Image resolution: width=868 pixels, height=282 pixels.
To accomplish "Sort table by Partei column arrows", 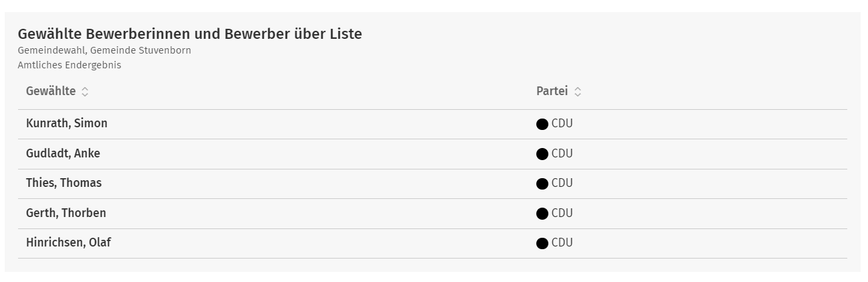I will coord(578,92).
